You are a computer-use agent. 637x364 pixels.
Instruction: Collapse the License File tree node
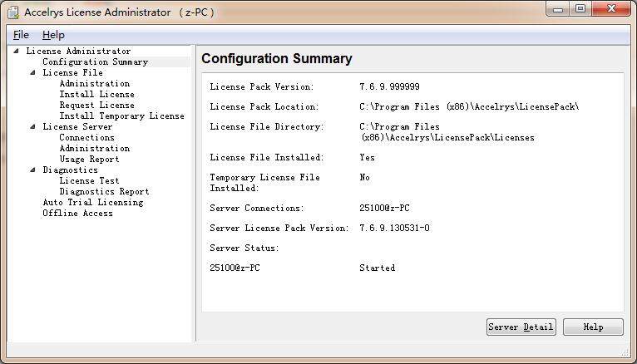pos(33,73)
